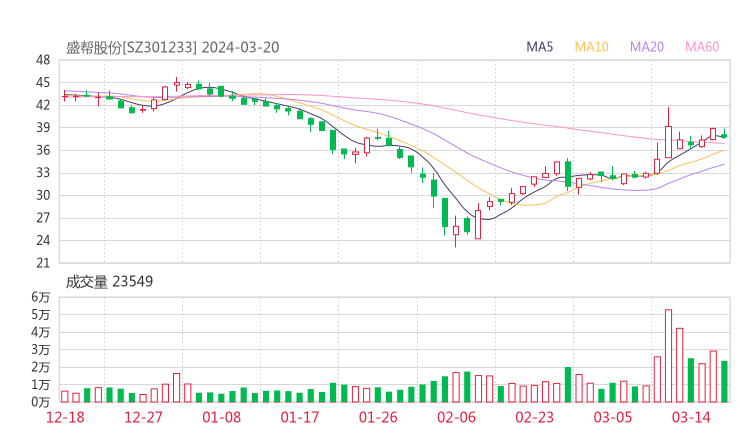
Task: Click the 02-23 date label
Action: (535, 417)
